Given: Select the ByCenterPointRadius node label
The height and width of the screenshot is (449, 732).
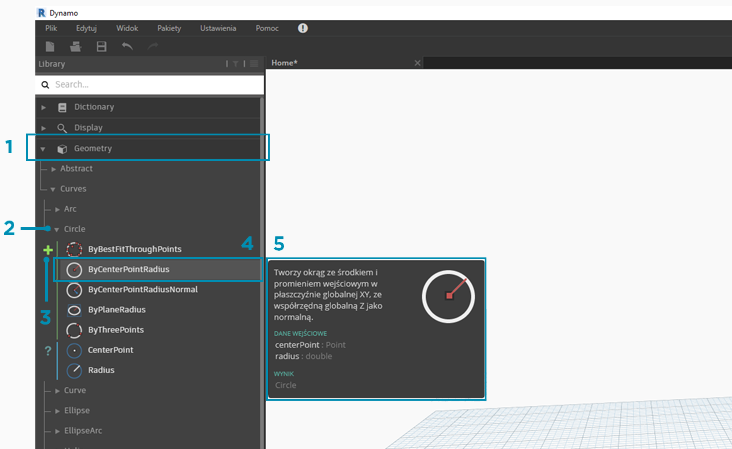Looking at the screenshot, I should click(129, 269).
